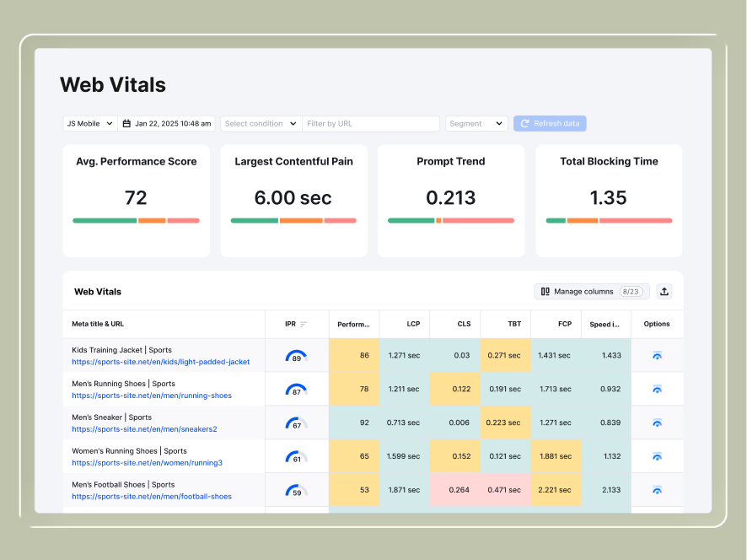Click the Performance score 92 cell
The image size is (747, 560).
pos(354,423)
